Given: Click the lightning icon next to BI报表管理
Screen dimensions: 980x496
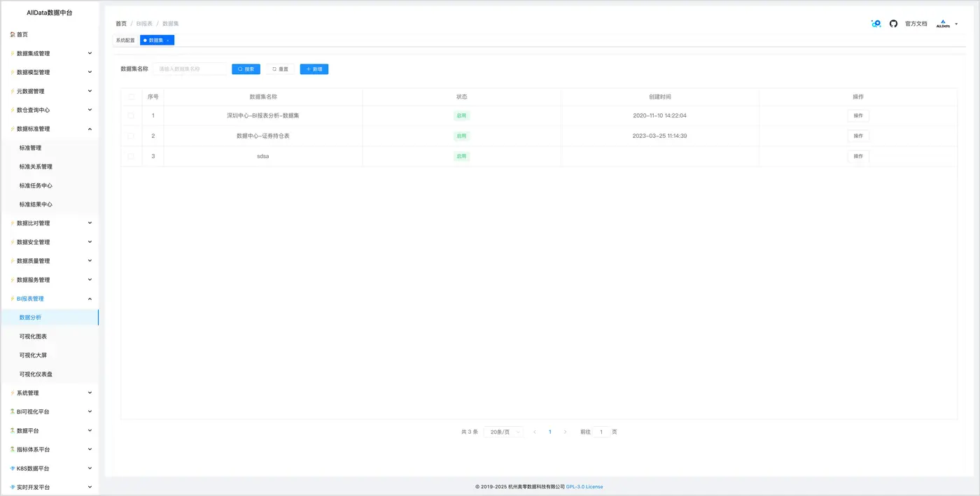Looking at the screenshot, I should pyautogui.click(x=13, y=299).
